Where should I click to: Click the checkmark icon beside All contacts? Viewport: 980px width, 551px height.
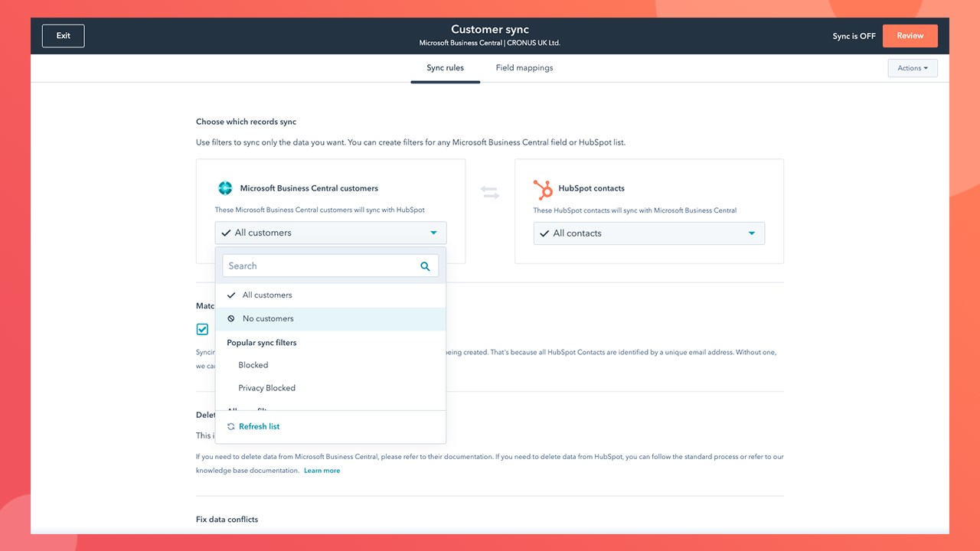(x=544, y=233)
